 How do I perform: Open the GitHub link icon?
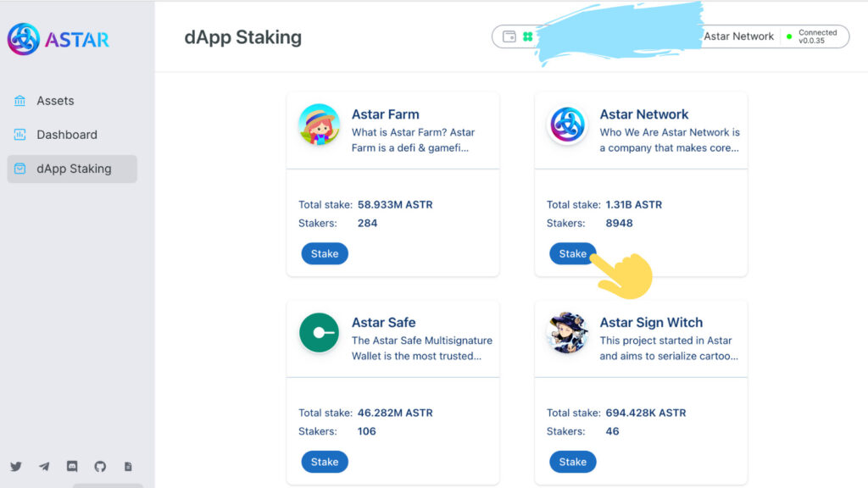[100, 467]
